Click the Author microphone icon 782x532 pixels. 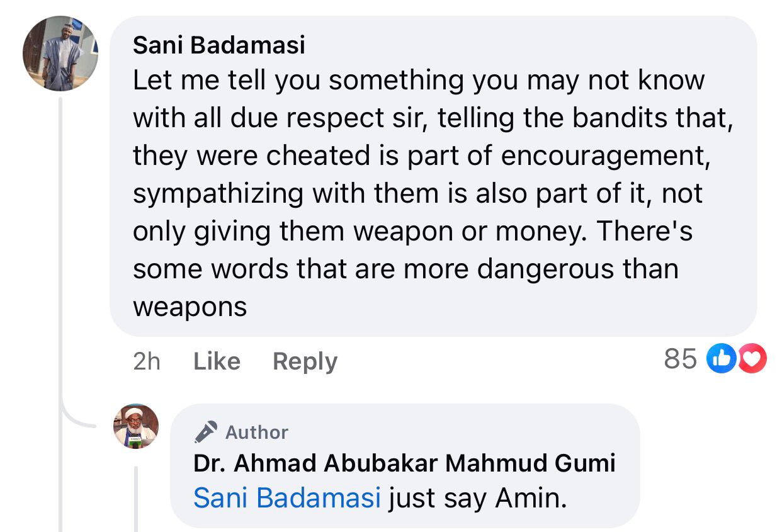pos(206,432)
